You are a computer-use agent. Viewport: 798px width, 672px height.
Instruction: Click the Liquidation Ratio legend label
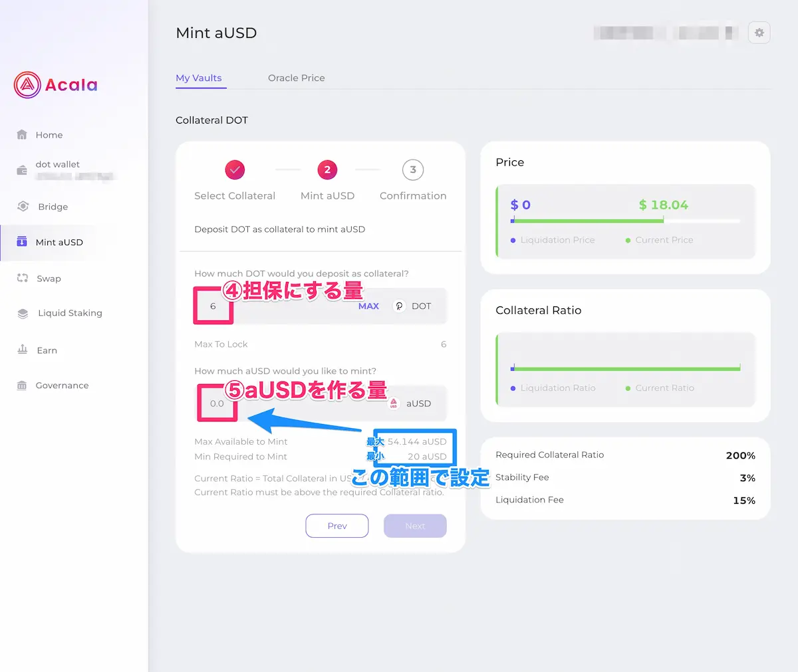coord(558,388)
